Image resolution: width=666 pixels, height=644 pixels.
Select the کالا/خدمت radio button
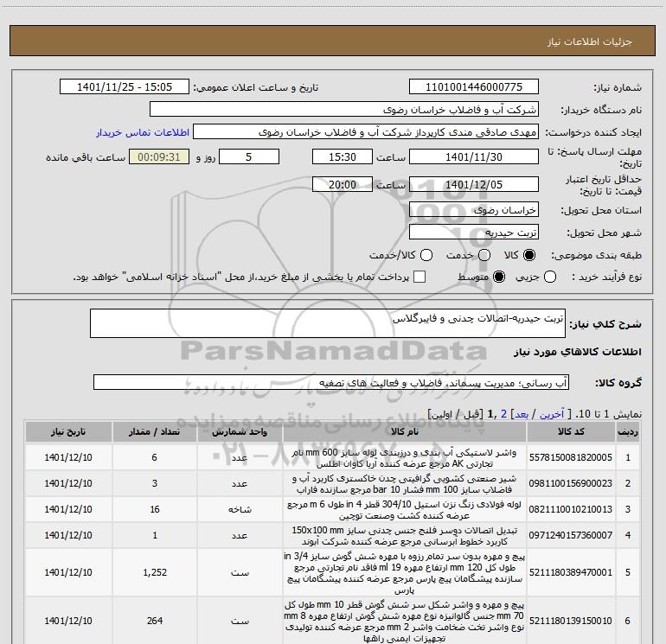pyautogui.click(x=426, y=255)
